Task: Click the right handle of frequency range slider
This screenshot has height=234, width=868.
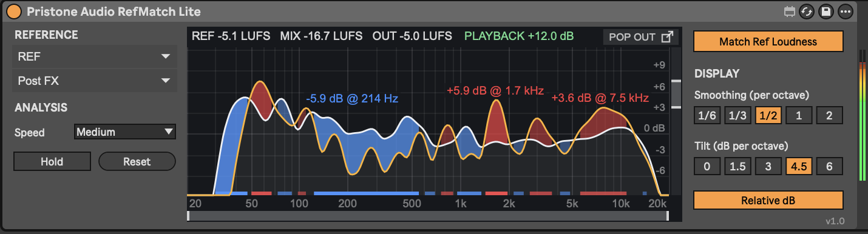Action: 668,216
